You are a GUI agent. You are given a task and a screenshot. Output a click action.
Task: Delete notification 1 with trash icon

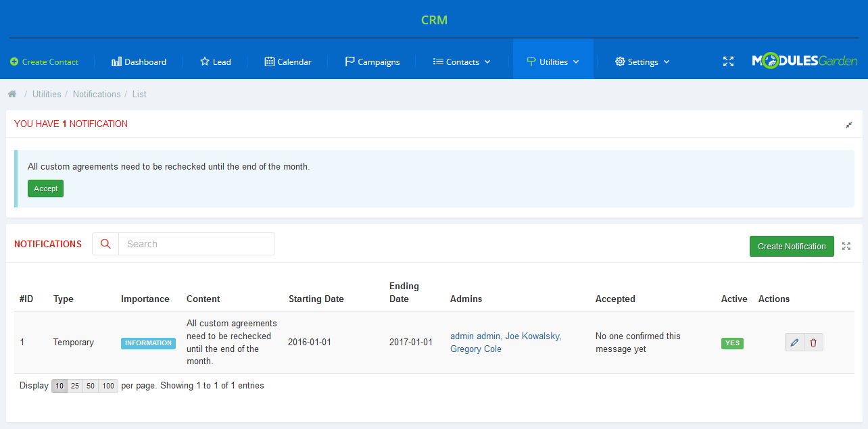(x=813, y=343)
